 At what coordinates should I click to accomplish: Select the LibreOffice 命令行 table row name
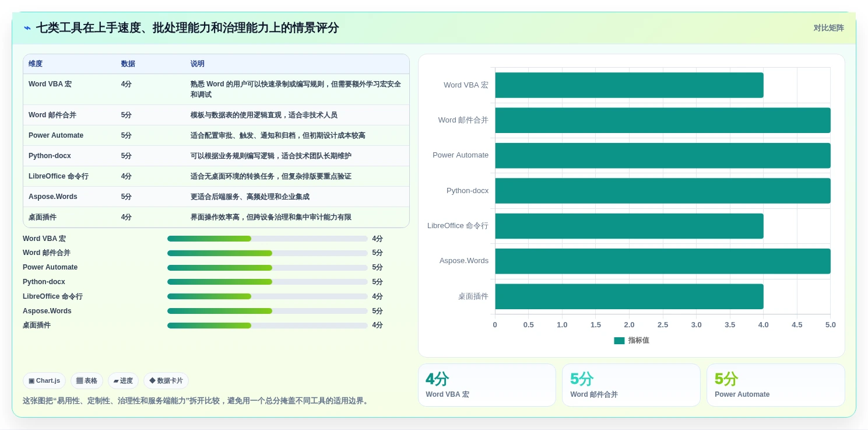pyautogui.click(x=58, y=176)
